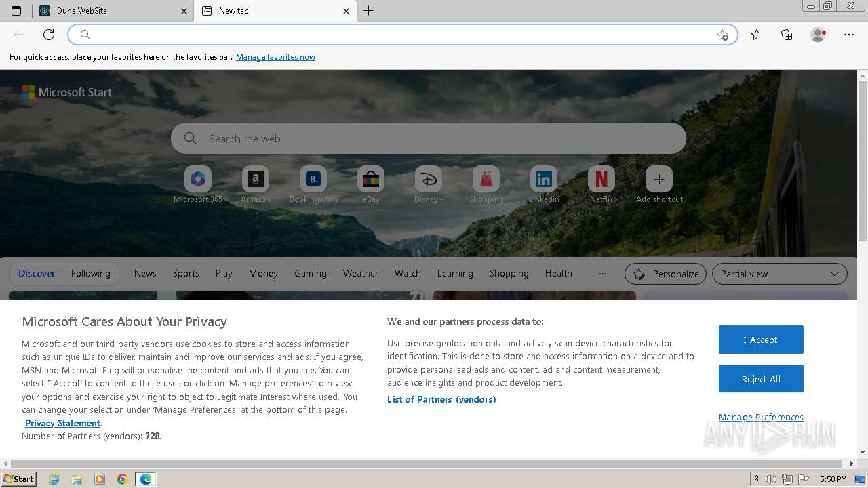868x488 pixels.
Task: Click the Search the web box
Action: click(x=429, y=138)
